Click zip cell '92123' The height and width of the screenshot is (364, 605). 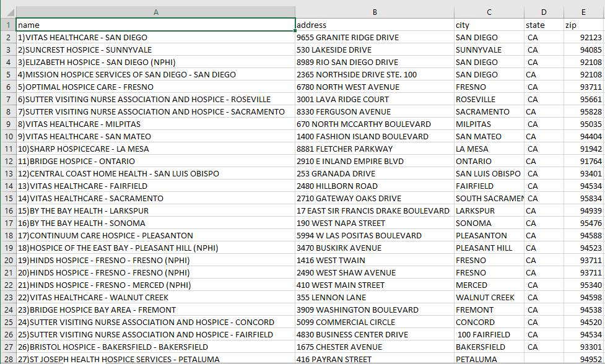[584, 37]
